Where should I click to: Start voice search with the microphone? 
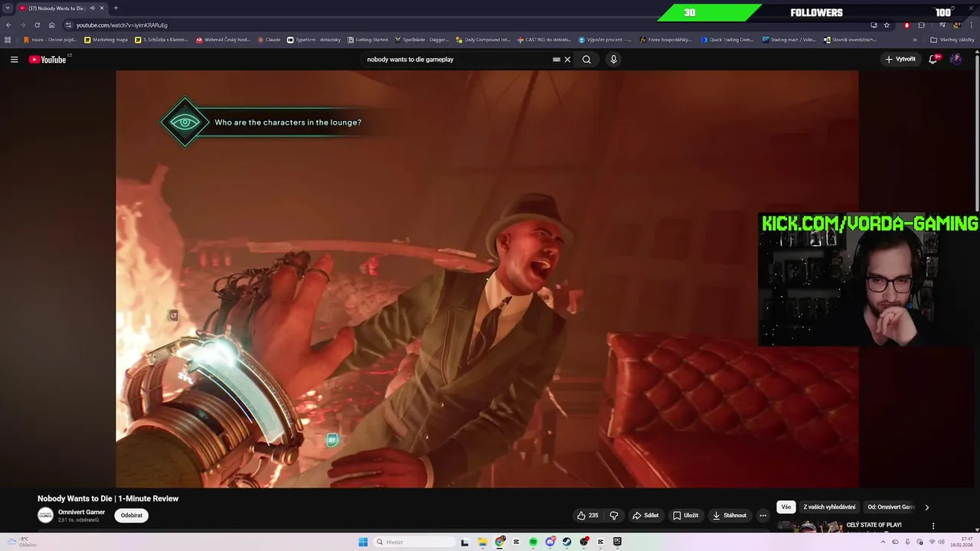(613, 59)
